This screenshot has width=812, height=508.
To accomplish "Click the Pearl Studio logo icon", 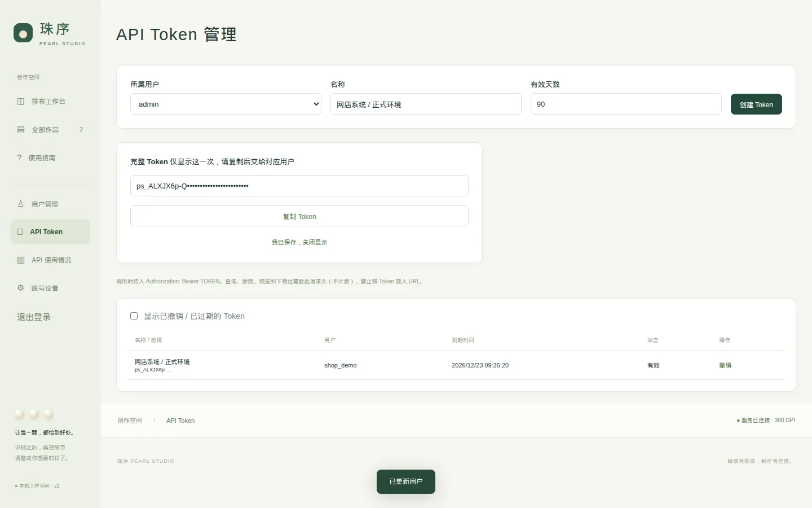I will [23, 33].
